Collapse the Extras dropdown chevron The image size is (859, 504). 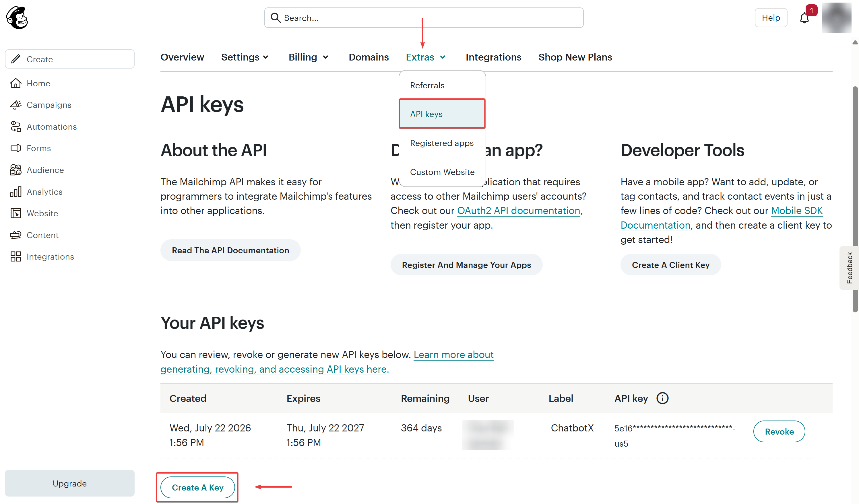coord(443,57)
